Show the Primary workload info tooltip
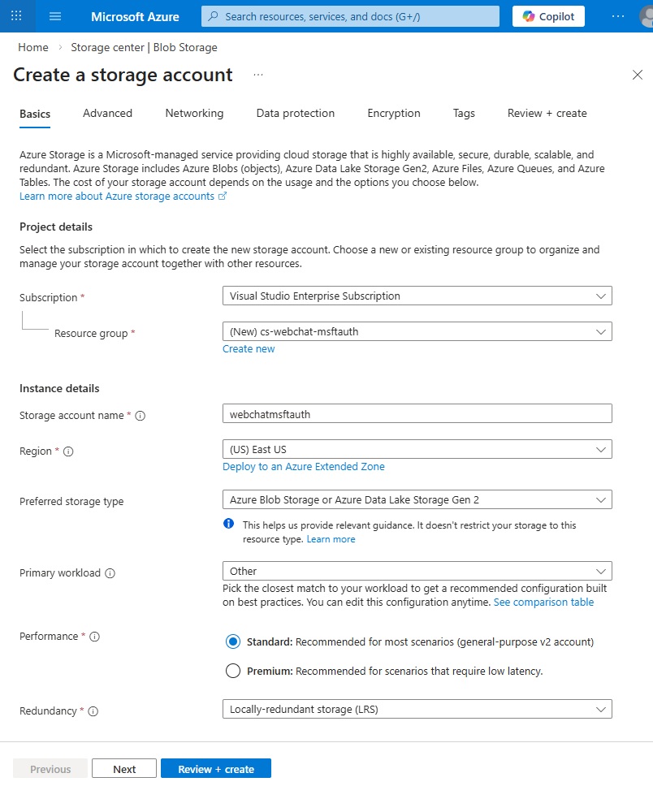This screenshot has width=653, height=812. [x=110, y=573]
